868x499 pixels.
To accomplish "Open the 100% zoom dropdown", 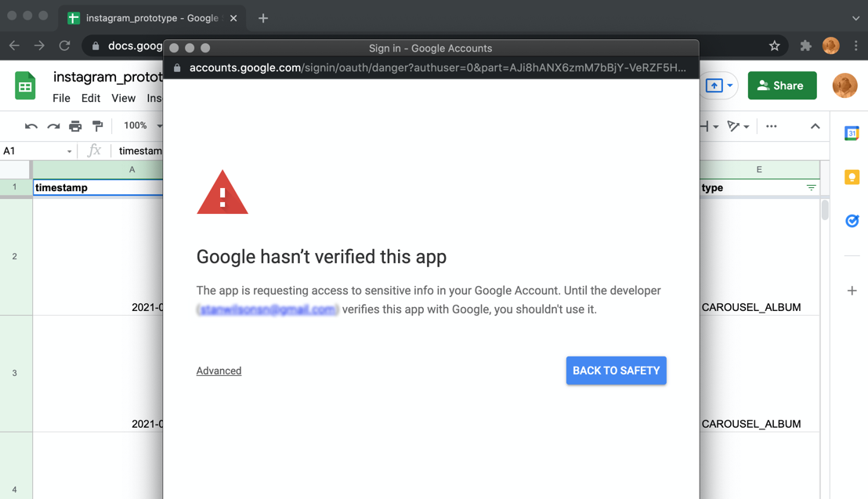I will click(x=142, y=126).
